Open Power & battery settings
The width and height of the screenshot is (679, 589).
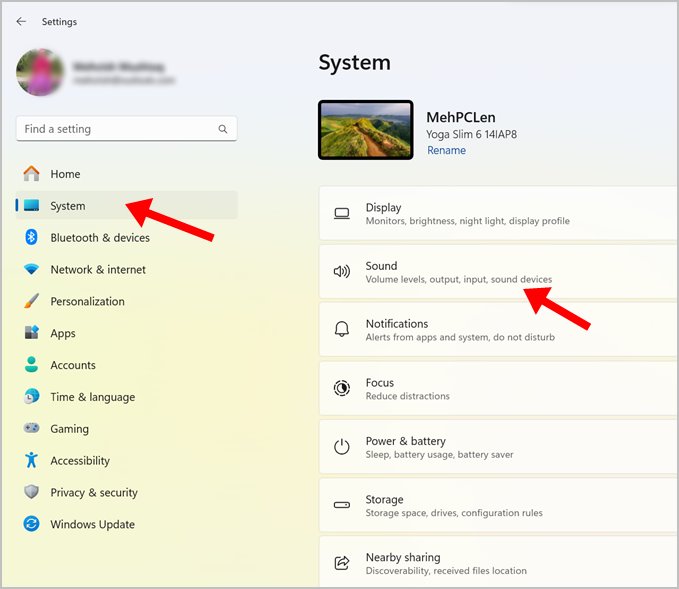tap(498, 447)
